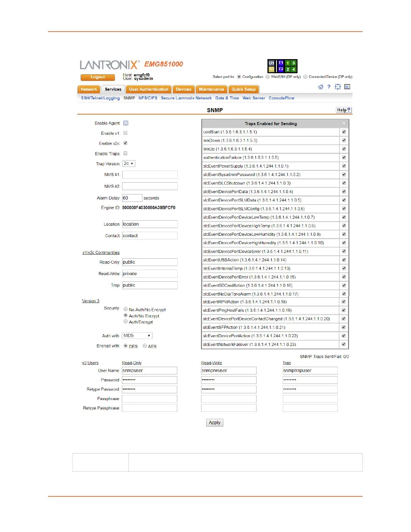Select device port 4 square
The width and height of the screenshot is (411, 532).
point(293,69)
